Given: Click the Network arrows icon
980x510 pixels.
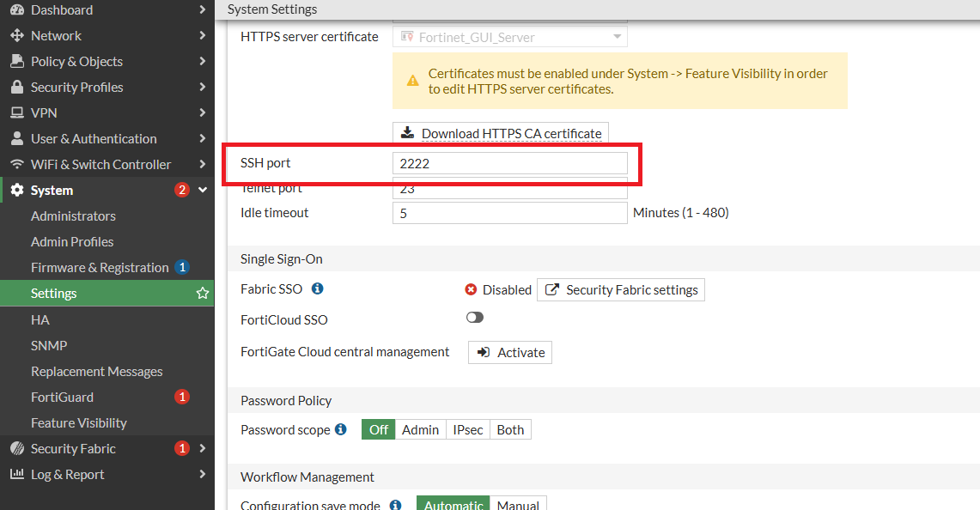Looking at the screenshot, I should click(x=17, y=35).
